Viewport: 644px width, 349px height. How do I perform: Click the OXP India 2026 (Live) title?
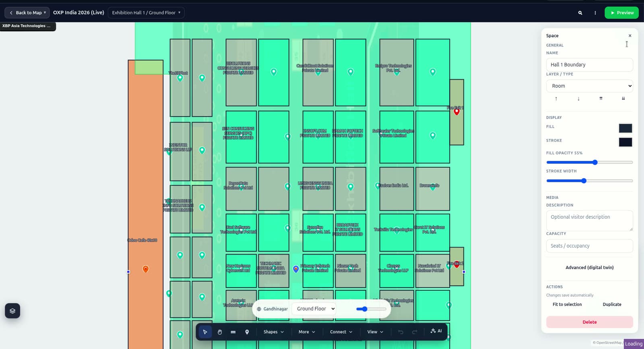pyautogui.click(x=79, y=13)
